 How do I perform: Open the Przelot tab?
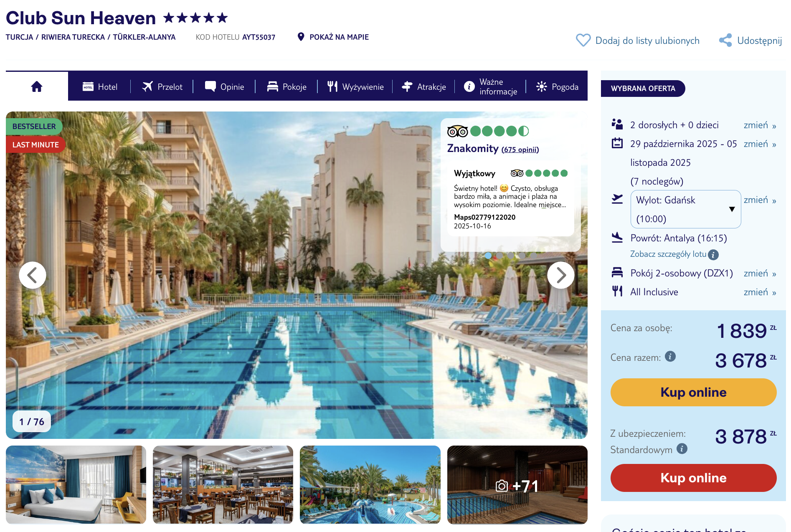(162, 86)
